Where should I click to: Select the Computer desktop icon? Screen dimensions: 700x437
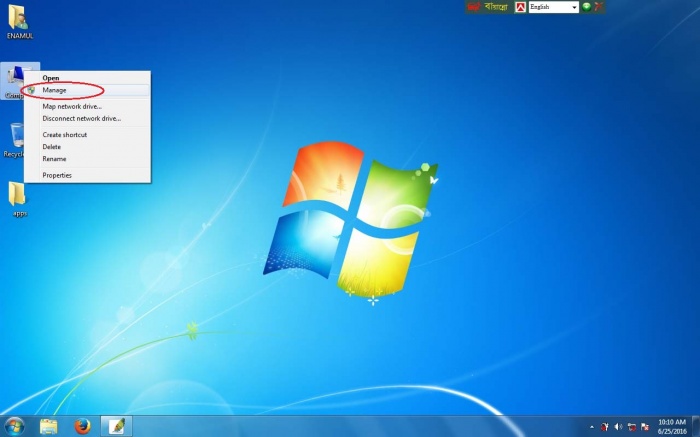pyautogui.click(x=13, y=81)
